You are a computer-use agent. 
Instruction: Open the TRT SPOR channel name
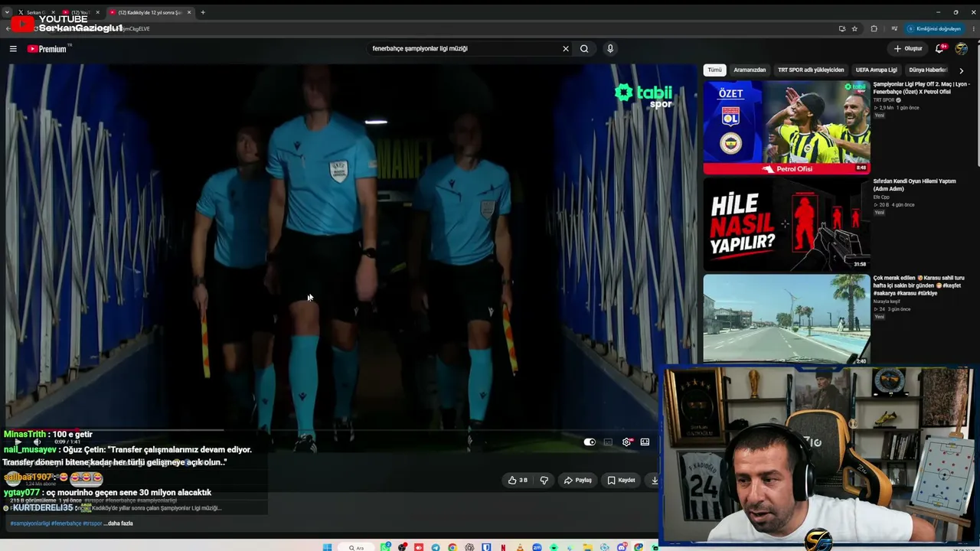[884, 100]
